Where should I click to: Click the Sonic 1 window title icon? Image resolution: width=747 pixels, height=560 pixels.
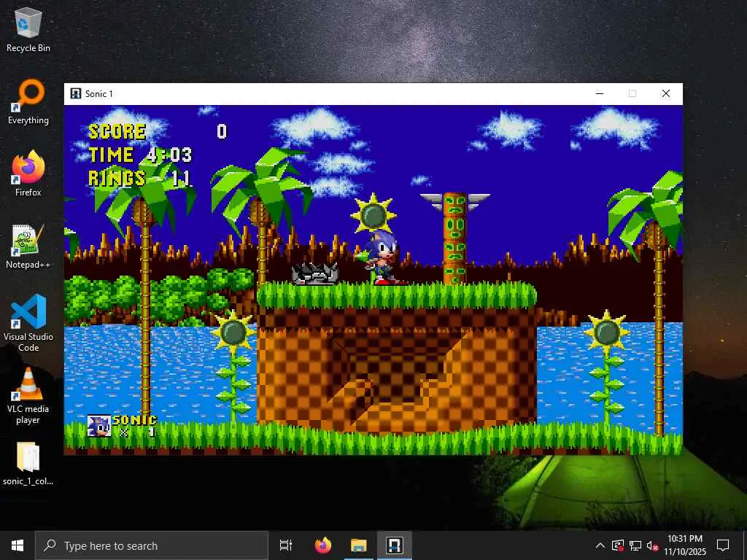point(76,93)
